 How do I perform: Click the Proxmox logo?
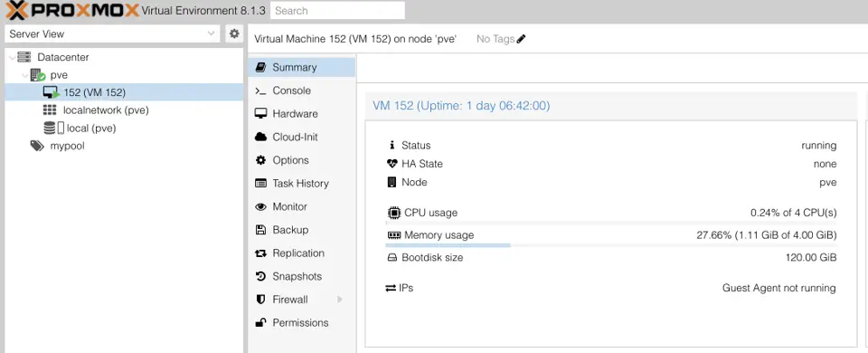72,10
